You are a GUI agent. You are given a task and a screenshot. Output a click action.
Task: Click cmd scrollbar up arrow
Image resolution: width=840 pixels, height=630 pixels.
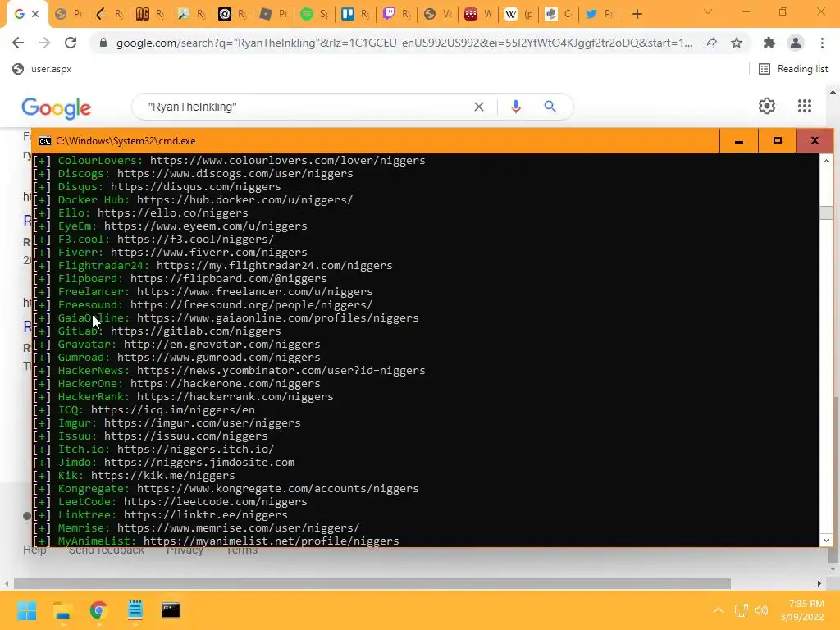click(827, 162)
